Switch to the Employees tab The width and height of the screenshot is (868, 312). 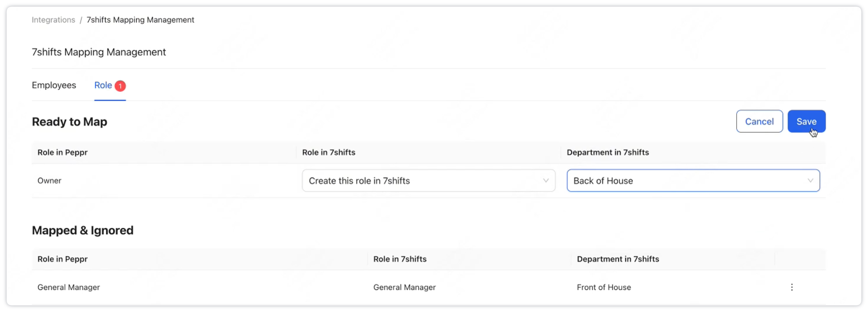point(54,85)
